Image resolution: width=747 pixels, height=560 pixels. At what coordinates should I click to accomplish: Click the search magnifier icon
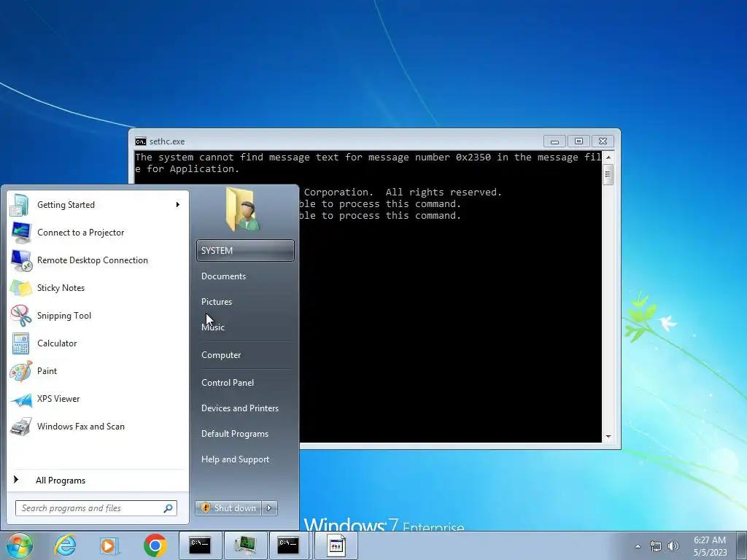(x=169, y=508)
